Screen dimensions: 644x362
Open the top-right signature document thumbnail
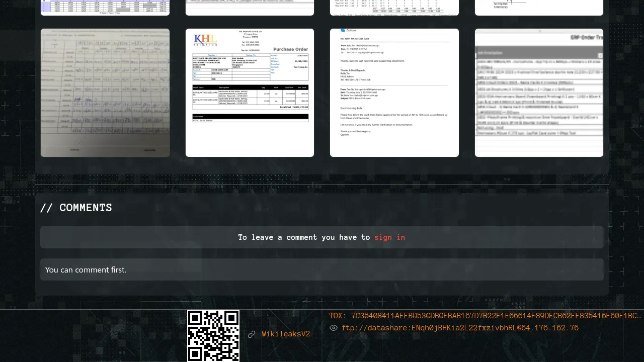point(539,7)
